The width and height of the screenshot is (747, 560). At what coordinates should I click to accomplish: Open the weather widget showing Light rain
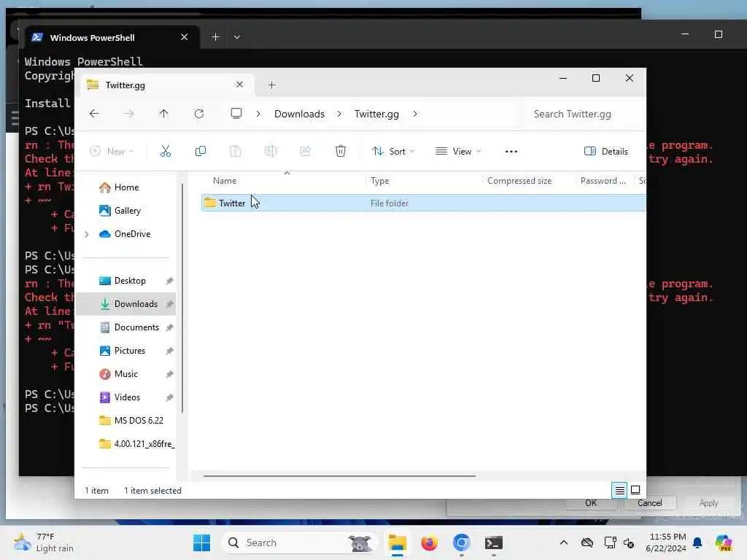tap(44, 542)
